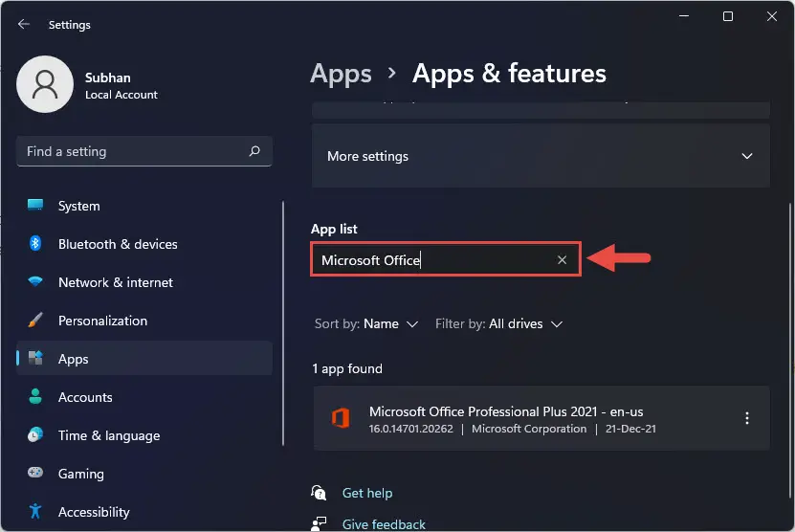Click the 1 app found text

pos(347,368)
